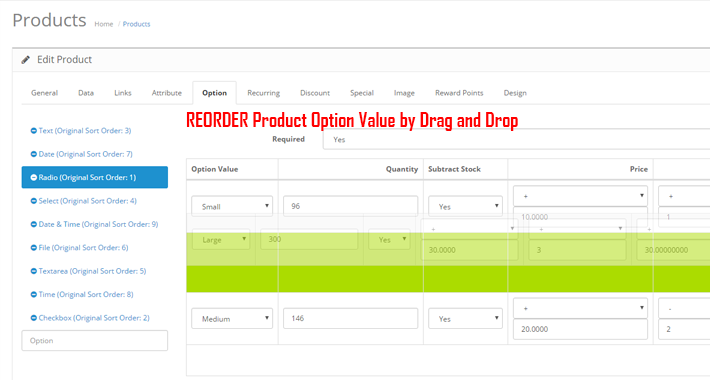Select File (Original Sort Order: 6) option
The image size is (710, 380).
(x=83, y=248)
